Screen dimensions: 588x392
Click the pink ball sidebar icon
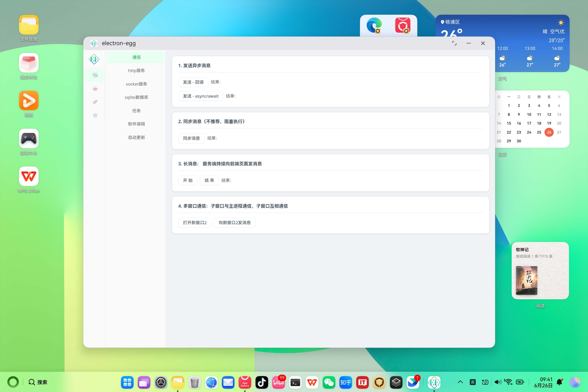(95, 88)
